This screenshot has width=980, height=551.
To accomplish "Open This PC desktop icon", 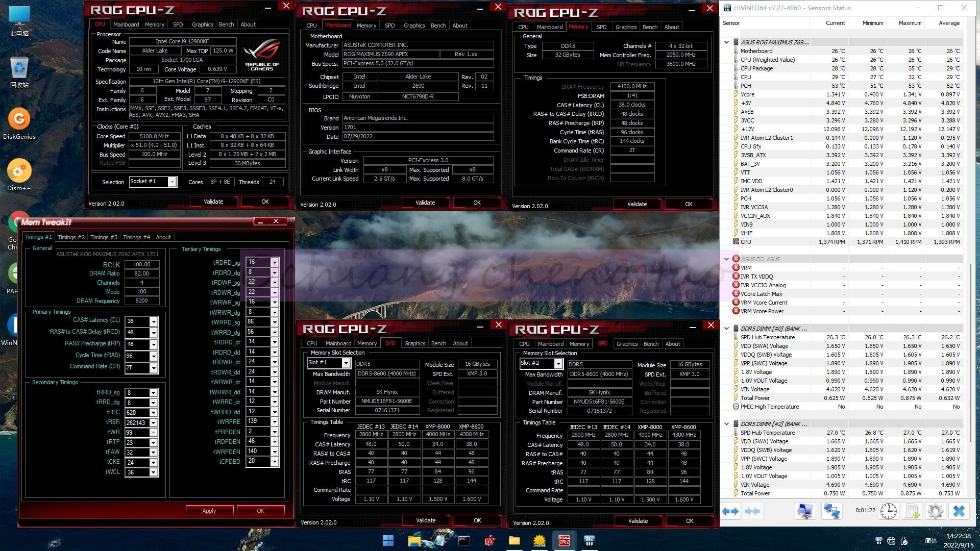I will pyautogui.click(x=19, y=21).
